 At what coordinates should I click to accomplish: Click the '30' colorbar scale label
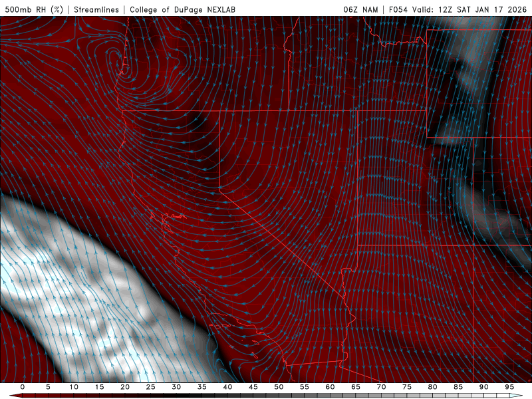[176, 387]
